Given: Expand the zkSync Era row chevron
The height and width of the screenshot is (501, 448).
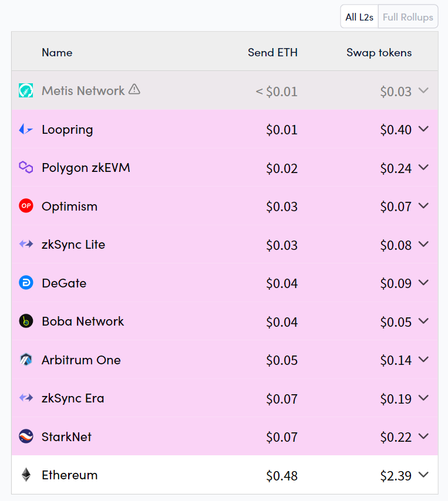Looking at the screenshot, I should 423,398.
